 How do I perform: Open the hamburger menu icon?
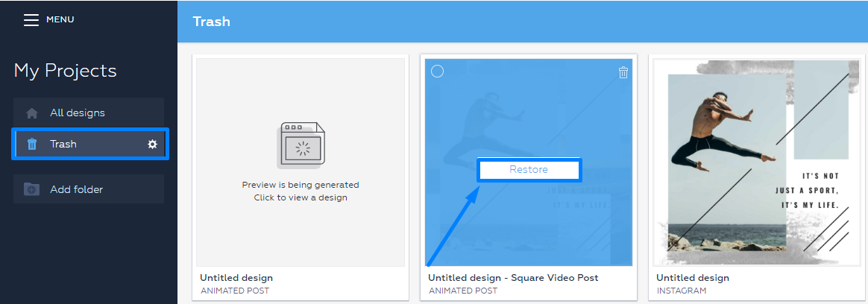(31, 20)
